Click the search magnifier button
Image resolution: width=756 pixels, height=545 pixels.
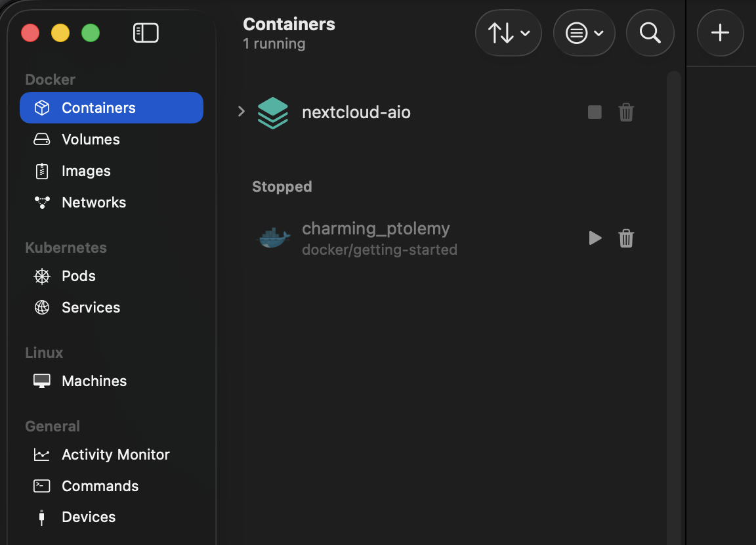650,33
